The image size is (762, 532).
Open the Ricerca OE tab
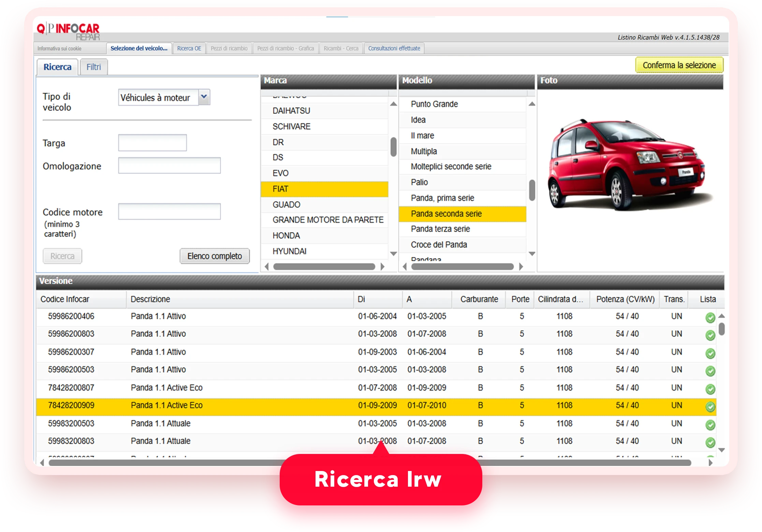point(189,48)
